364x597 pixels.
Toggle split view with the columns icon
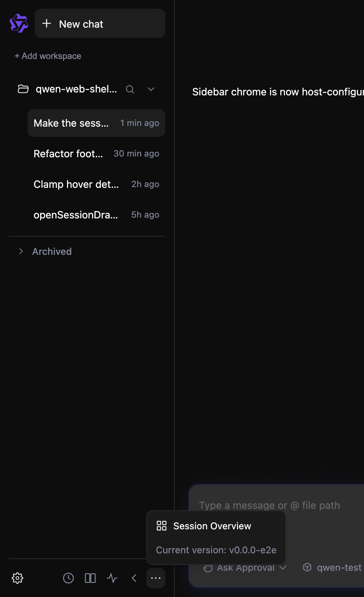coord(90,578)
